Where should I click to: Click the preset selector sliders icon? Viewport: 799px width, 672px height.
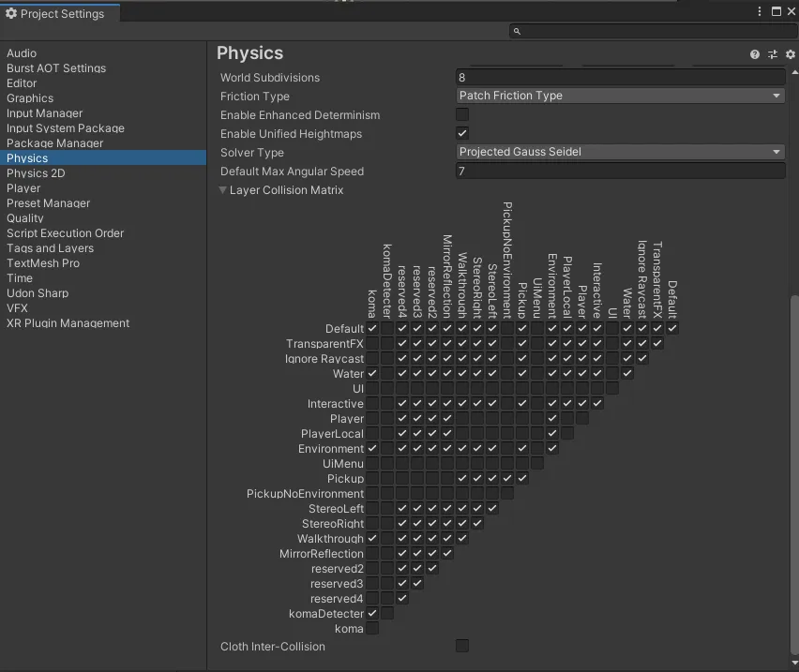pyautogui.click(x=773, y=54)
